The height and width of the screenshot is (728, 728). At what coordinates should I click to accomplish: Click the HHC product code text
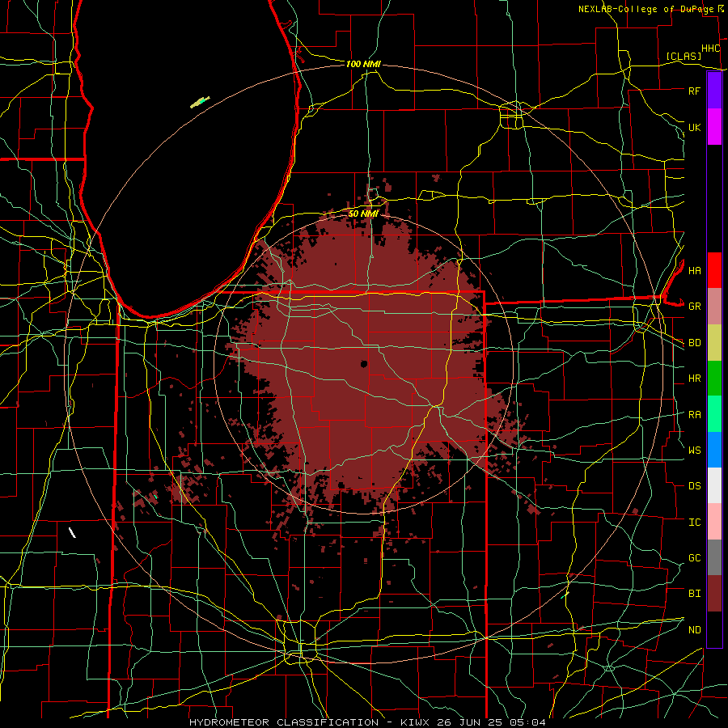tap(710, 49)
